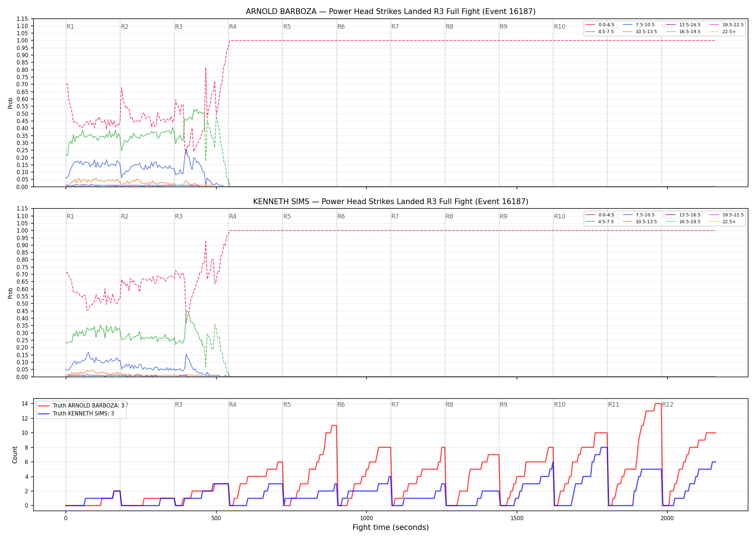Click the ARNOLD BARBOZA chart title
756x540 pixels.
[x=391, y=12]
